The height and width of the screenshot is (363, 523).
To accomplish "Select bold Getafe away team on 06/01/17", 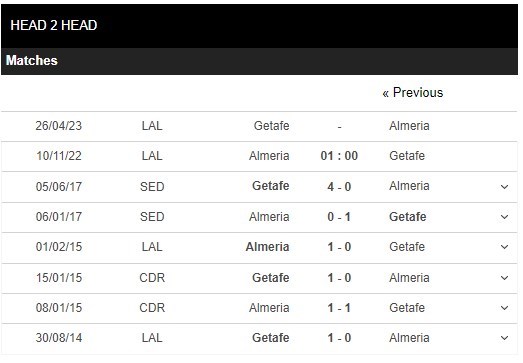I will pos(408,217).
